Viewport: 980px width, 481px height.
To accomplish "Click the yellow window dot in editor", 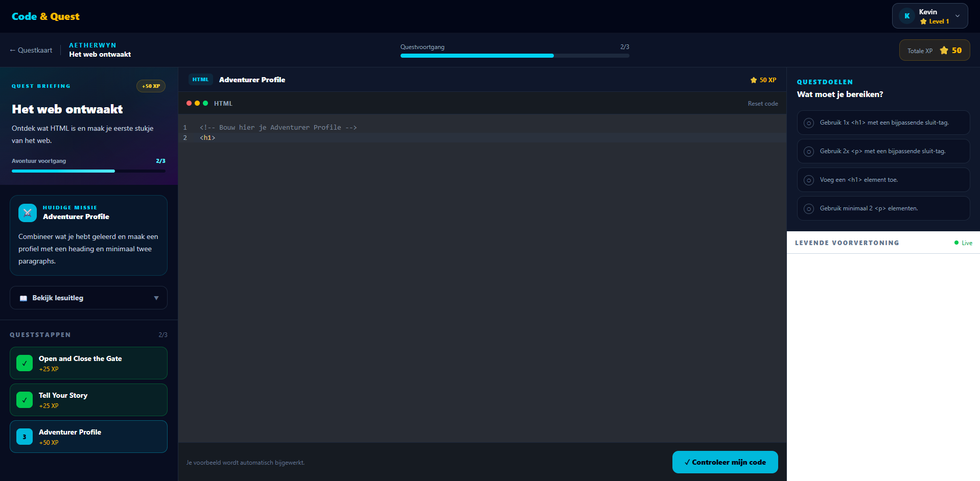I will coord(197,103).
